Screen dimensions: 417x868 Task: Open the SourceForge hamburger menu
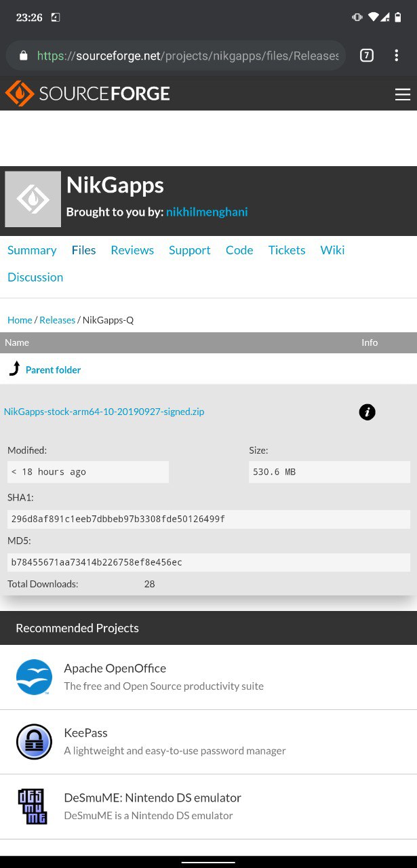(403, 94)
